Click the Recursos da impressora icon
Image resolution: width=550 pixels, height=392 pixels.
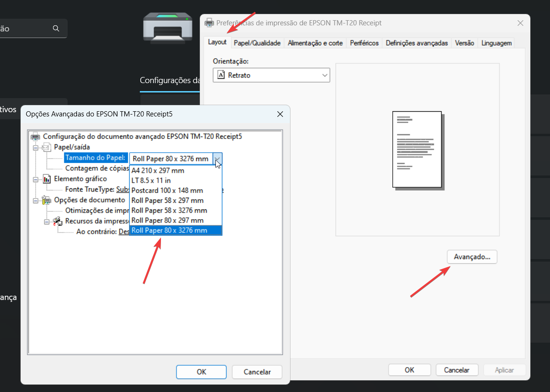point(58,221)
